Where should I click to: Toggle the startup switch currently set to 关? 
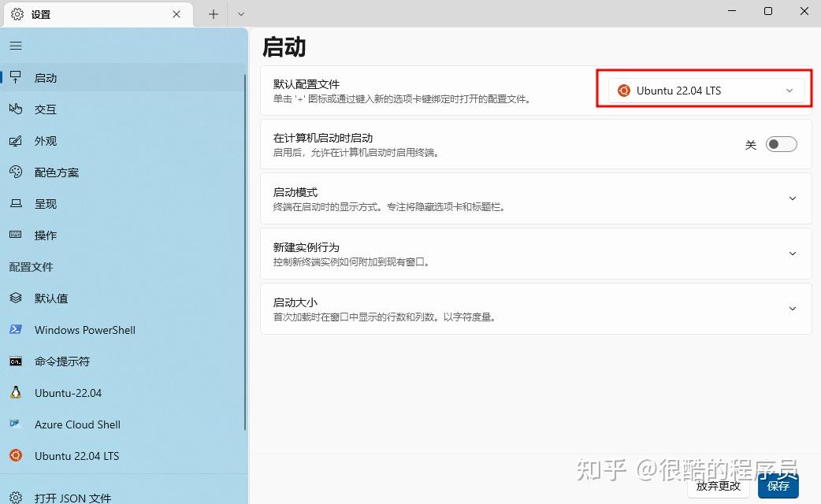point(781,144)
